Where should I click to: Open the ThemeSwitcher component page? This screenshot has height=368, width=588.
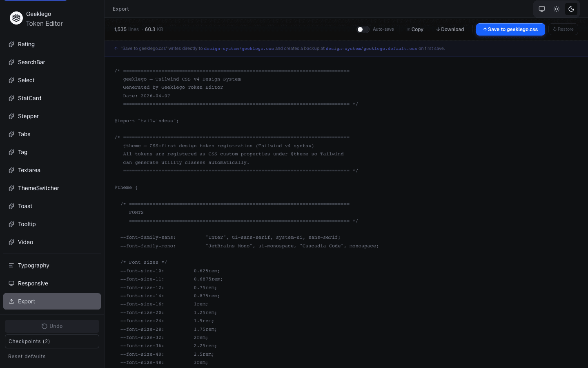point(52,188)
